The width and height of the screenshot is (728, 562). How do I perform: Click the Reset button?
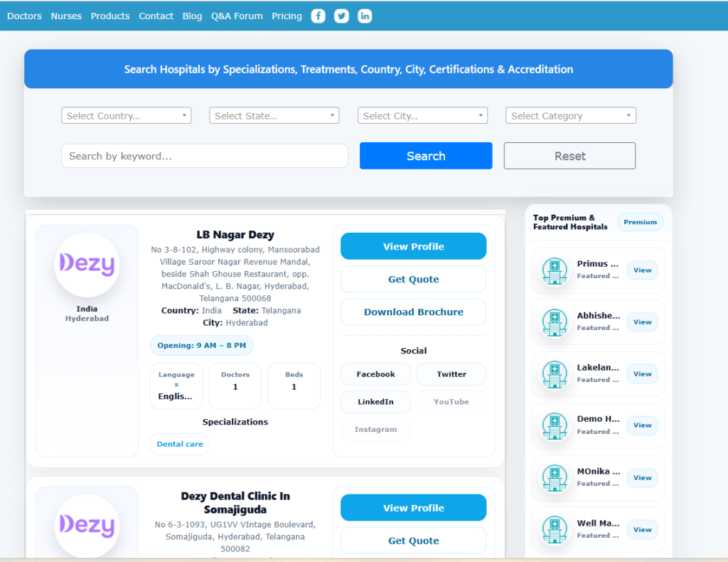point(569,156)
